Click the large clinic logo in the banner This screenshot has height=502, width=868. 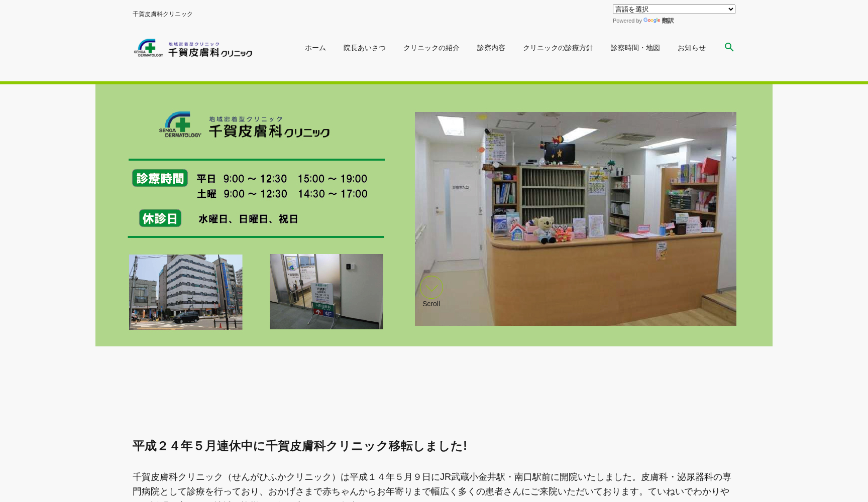244,125
